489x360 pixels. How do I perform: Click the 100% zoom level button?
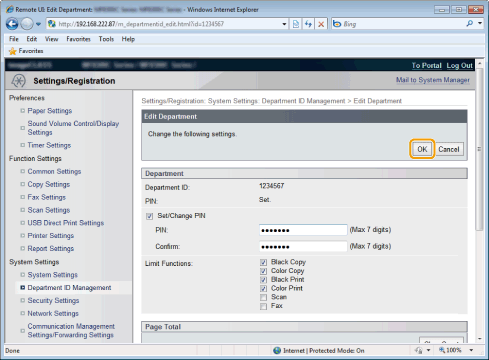(451, 350)
